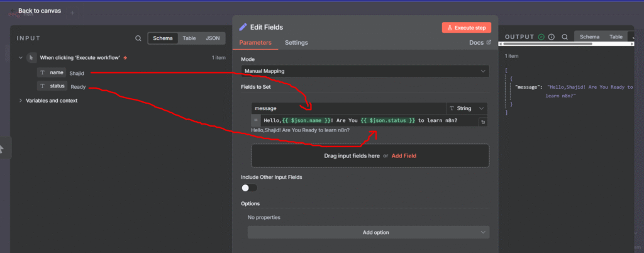
Task: Click the search icon in INPUT panel
Action: coord(138,38)
